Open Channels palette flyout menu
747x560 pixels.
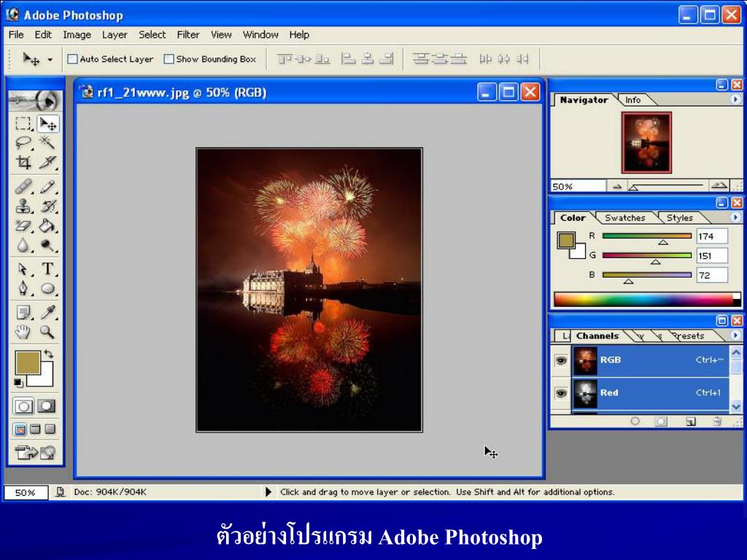[x=735, y=335]
